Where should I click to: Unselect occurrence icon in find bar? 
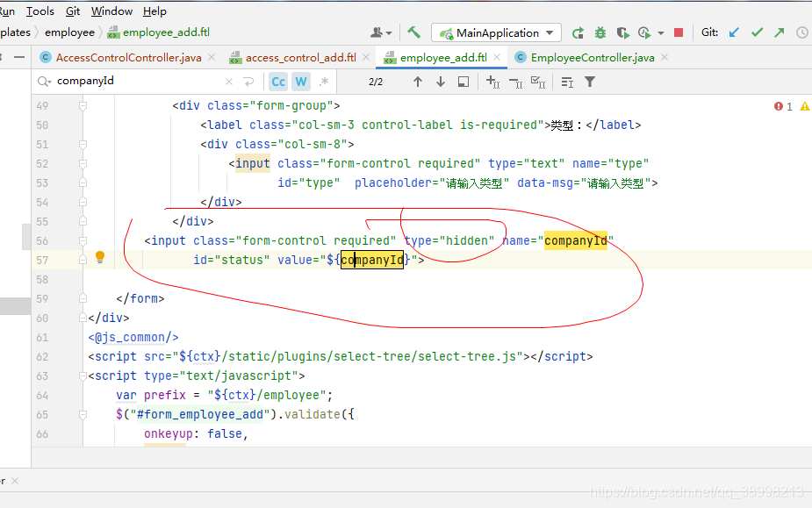pyautogui.click(x=516, y=82)
